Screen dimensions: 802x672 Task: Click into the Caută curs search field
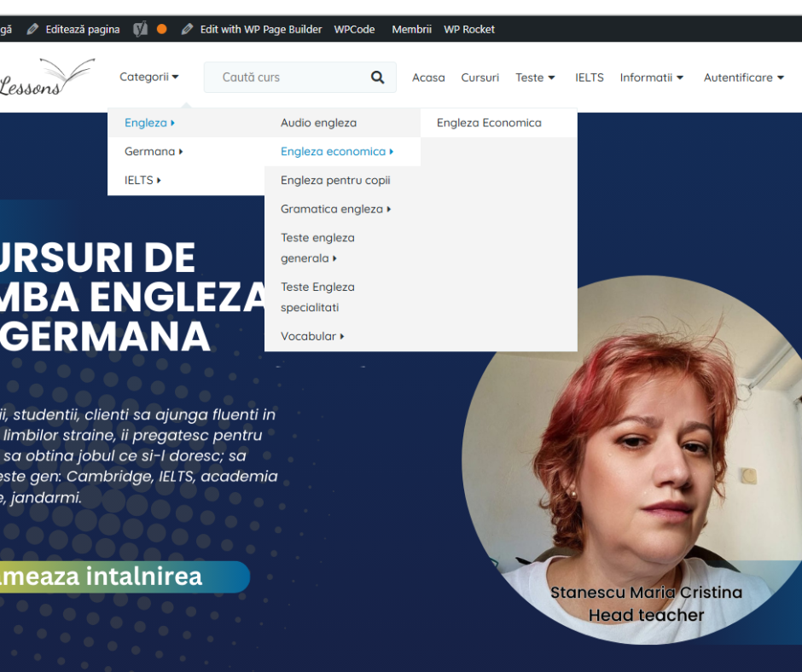pyautogui.click(x=286, y=78)
